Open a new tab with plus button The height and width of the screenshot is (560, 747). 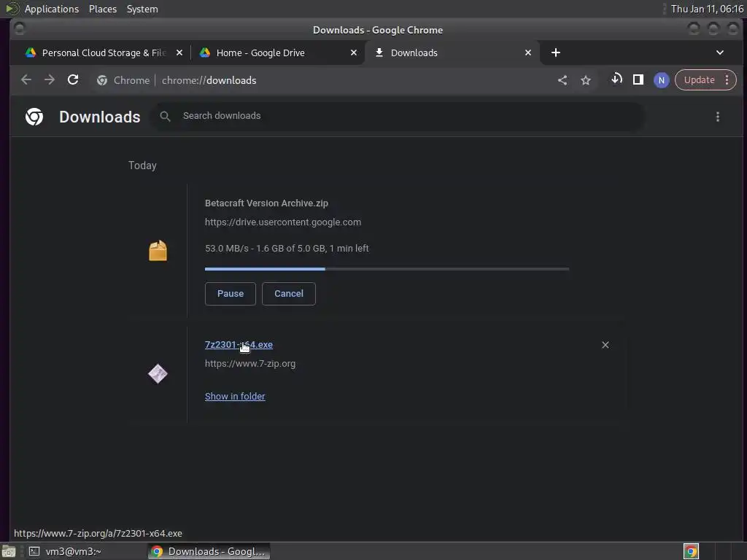coord(555,52)
